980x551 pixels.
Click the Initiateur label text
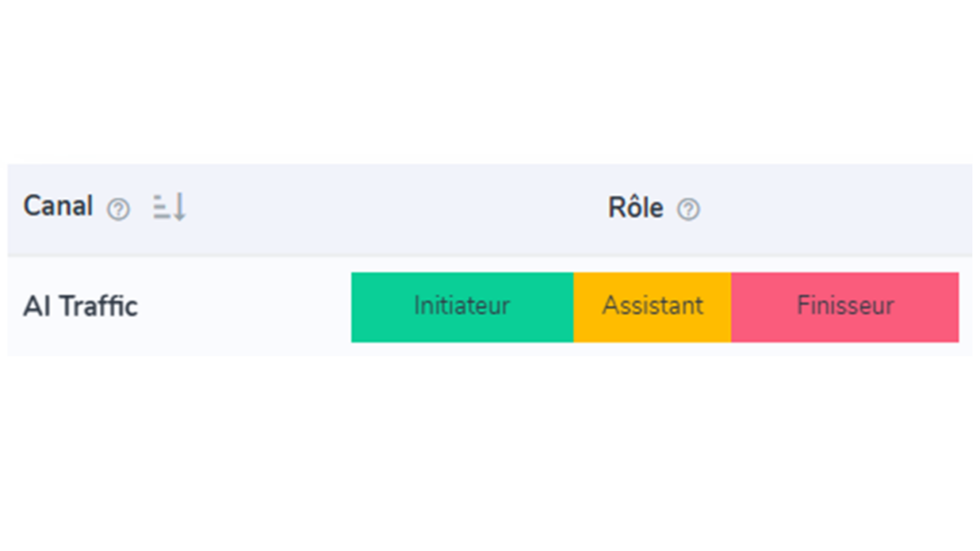[x=462, y=305]
